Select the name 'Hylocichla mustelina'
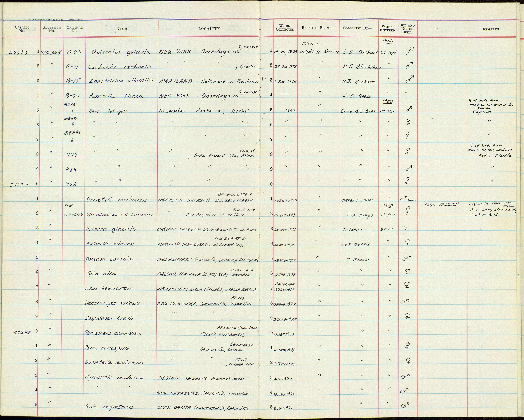524x420 pixels. pyautogui.click(x=114, y=377)
